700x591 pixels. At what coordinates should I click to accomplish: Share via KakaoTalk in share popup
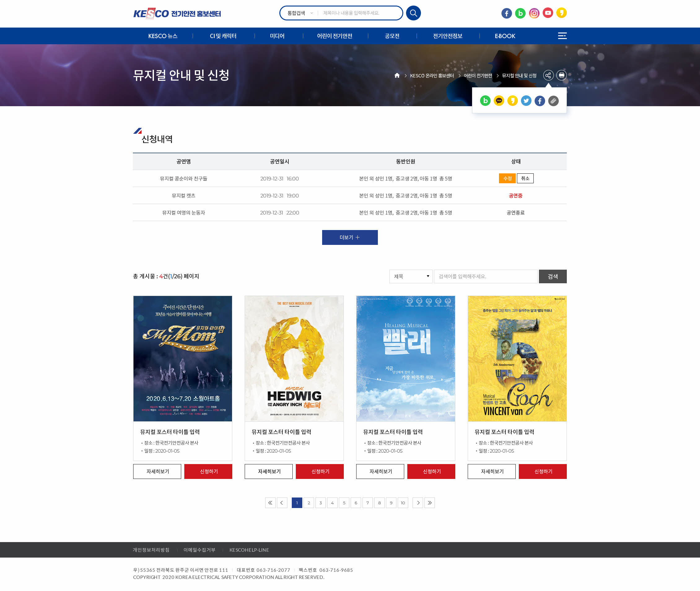tap(499, 101)
